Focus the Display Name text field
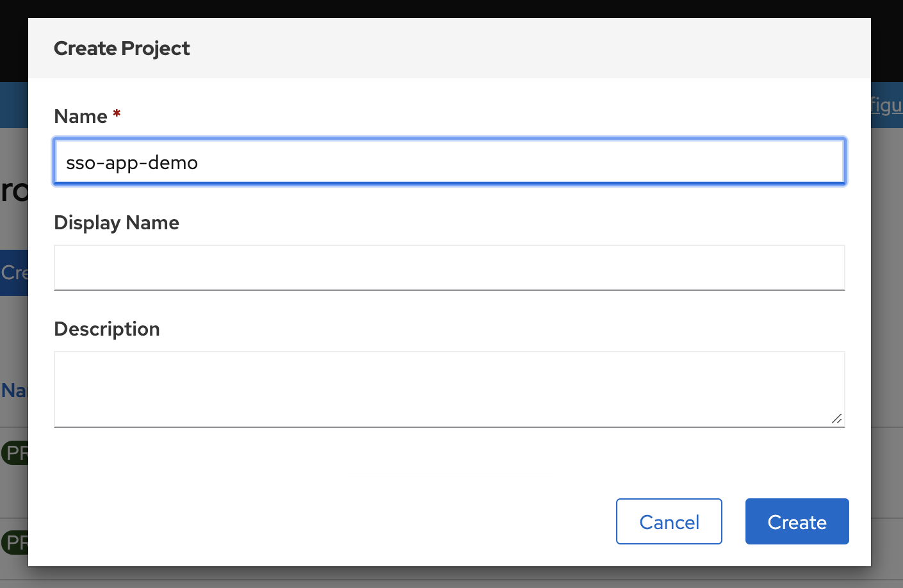This screenshot has height=588, width=903. [x=448, y=268]
